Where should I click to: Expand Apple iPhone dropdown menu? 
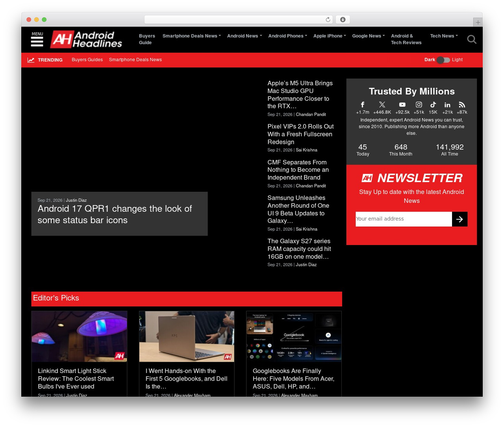click(x=330, y=36)
